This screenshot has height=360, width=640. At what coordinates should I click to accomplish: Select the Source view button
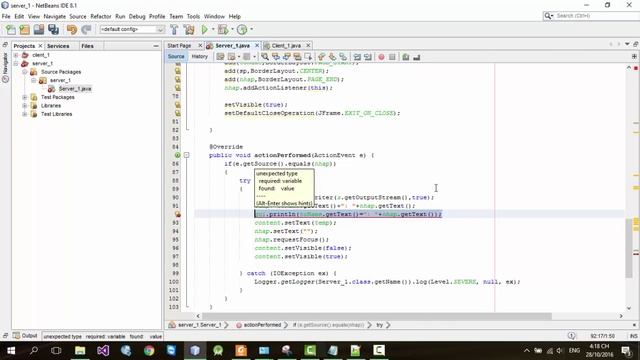click(176, 57)
